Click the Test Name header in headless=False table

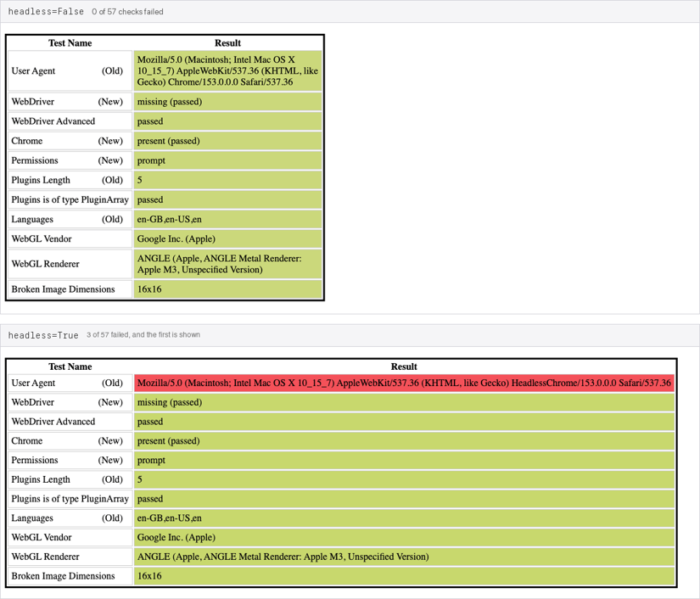pos(70,43)
